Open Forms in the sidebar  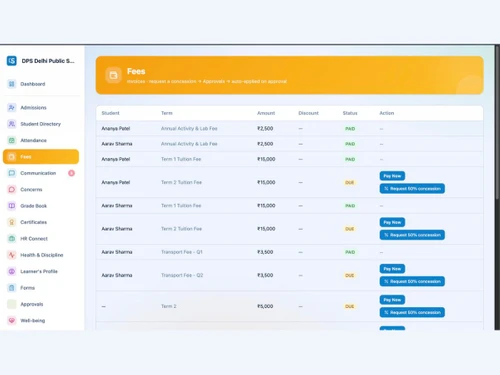pos(41,288)
